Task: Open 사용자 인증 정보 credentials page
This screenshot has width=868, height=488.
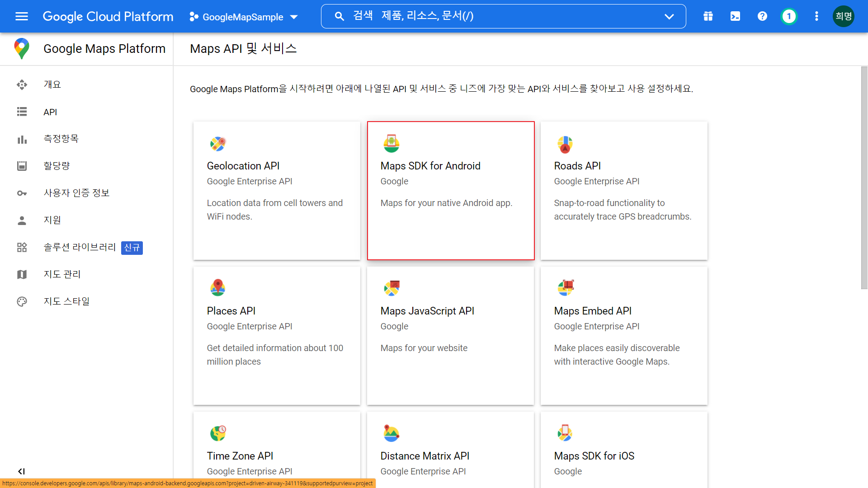Action: point(76,193)
